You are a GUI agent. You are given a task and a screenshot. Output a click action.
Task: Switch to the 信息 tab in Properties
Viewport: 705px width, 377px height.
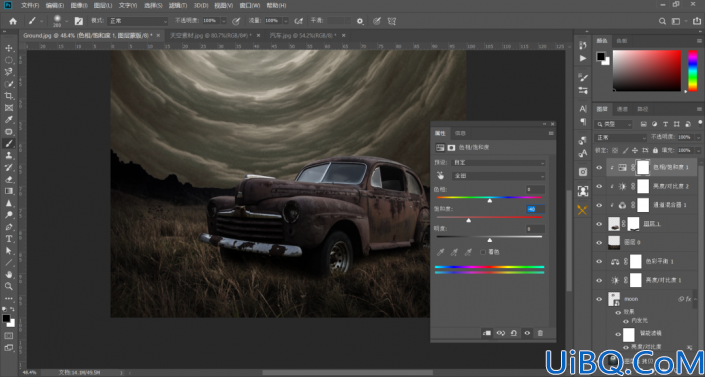coord(460,133)
